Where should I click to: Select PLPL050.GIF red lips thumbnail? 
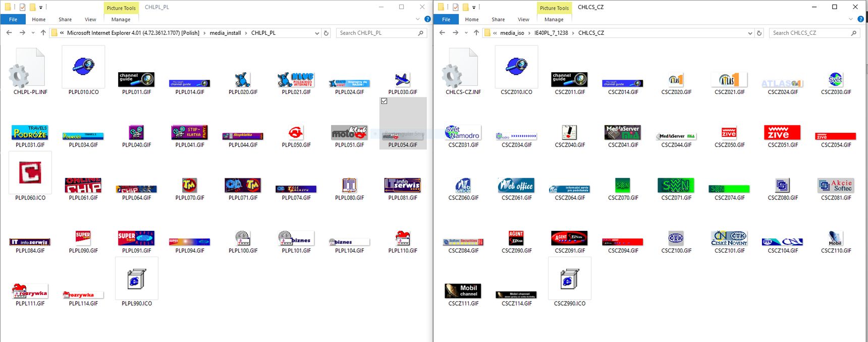click(x=296, y=132)
